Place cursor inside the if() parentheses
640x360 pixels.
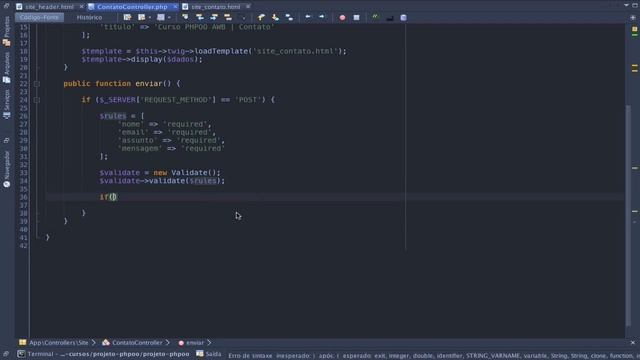click(113, 197)
